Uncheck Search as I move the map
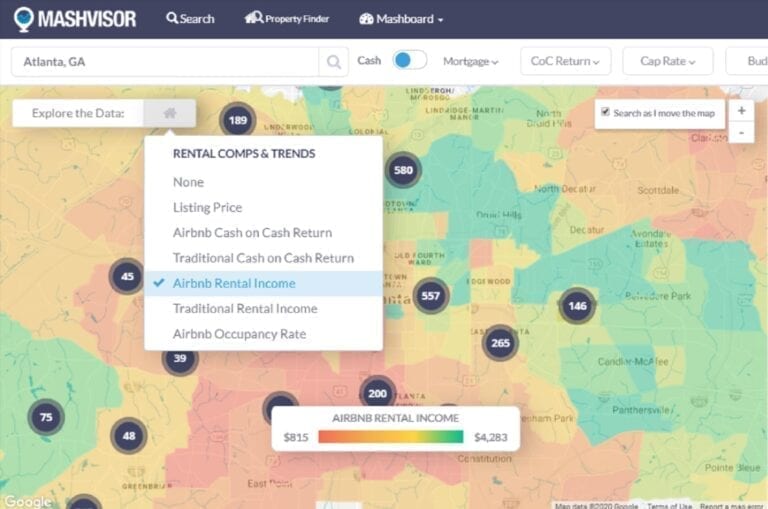Image resolution: width=768 pixels, height=509 pixels. (606, 113)
